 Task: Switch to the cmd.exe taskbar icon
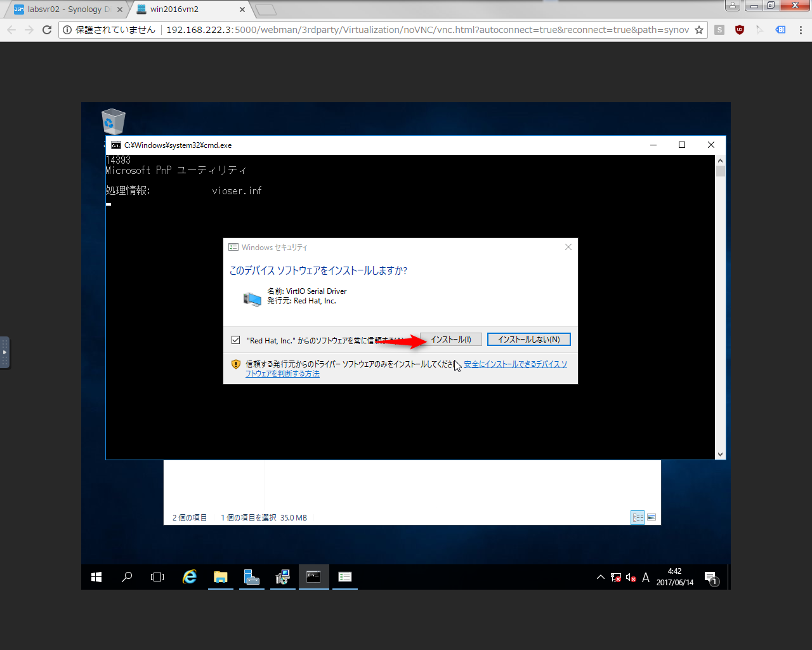(x=313, y=577)
